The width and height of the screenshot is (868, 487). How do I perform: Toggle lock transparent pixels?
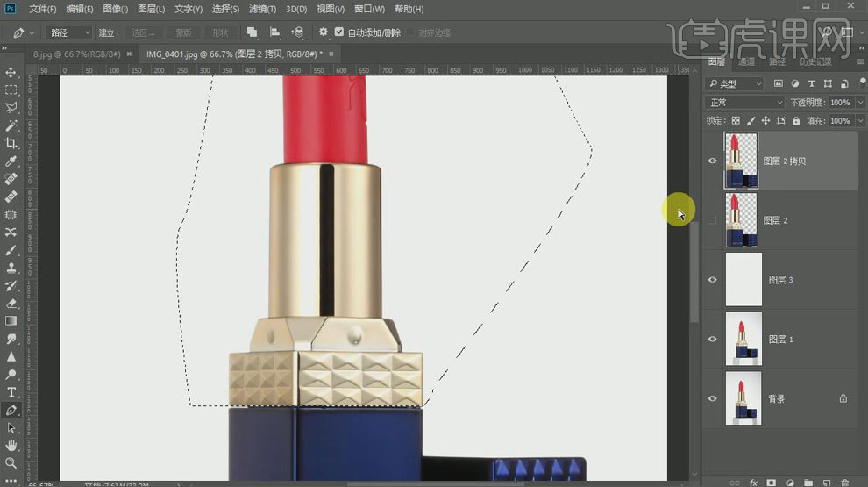736,120
